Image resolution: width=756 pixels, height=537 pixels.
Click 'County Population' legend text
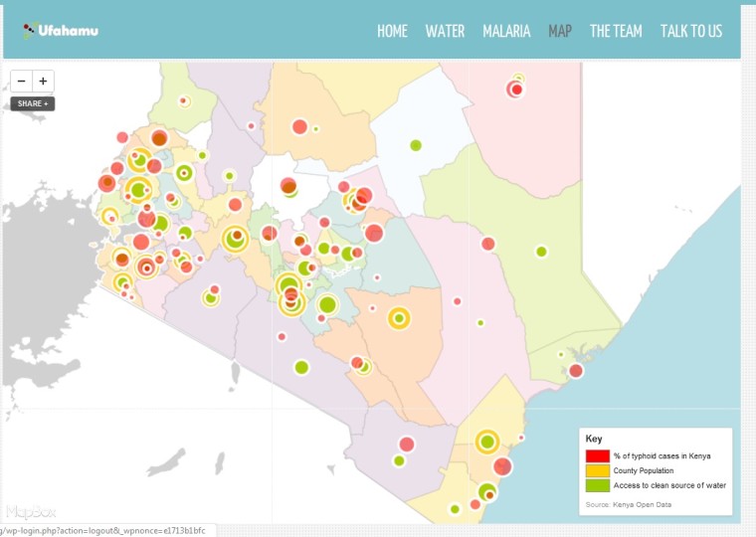click(644, 470)
